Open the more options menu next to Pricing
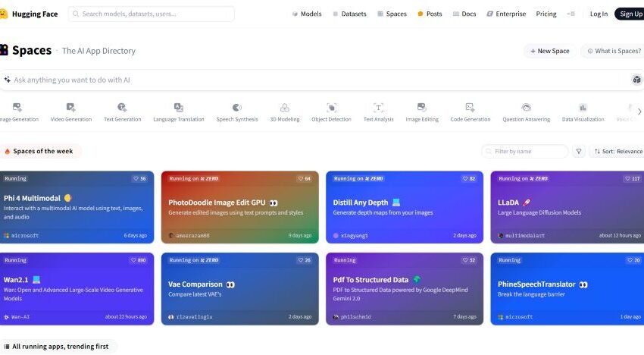 (571, 14)
